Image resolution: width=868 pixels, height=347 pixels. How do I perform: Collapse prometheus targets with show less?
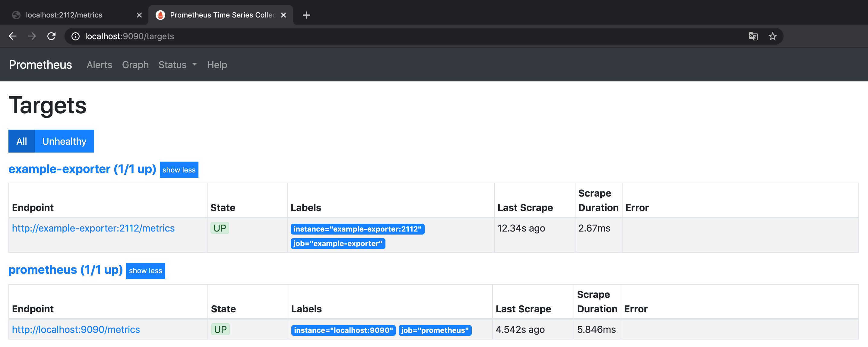coord(146,270)
